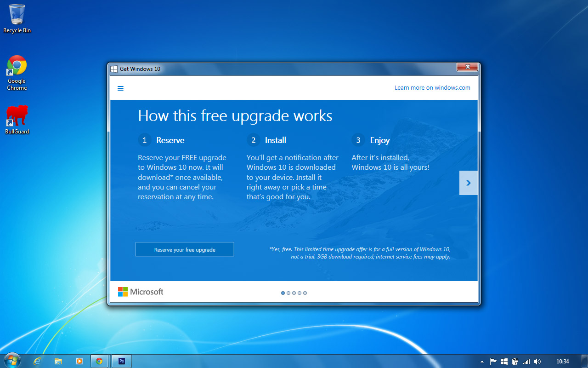Select the second page indicator dot
The image size is (588, 368).
(x=288, y=293)
